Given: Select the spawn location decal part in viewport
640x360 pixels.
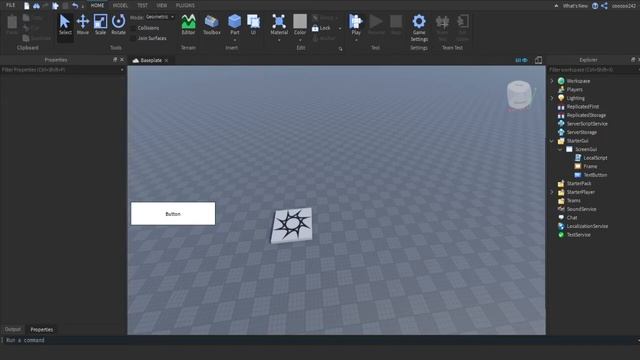Looking at the screenshot, I should (292, 226).
